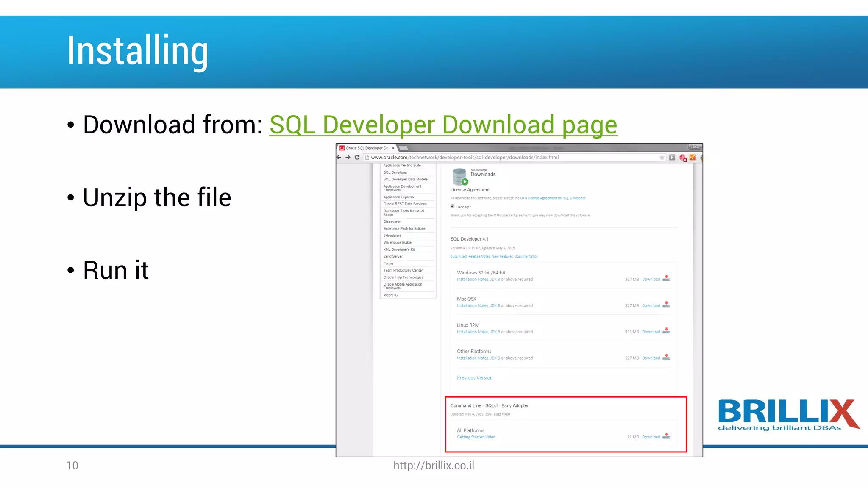Open Previous Version link

[475, 377]
